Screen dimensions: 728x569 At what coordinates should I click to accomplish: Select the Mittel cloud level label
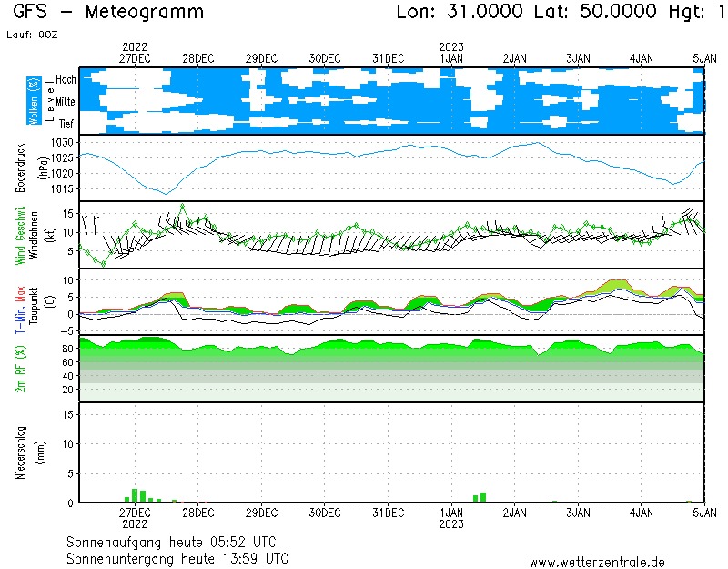coord(66,102)
